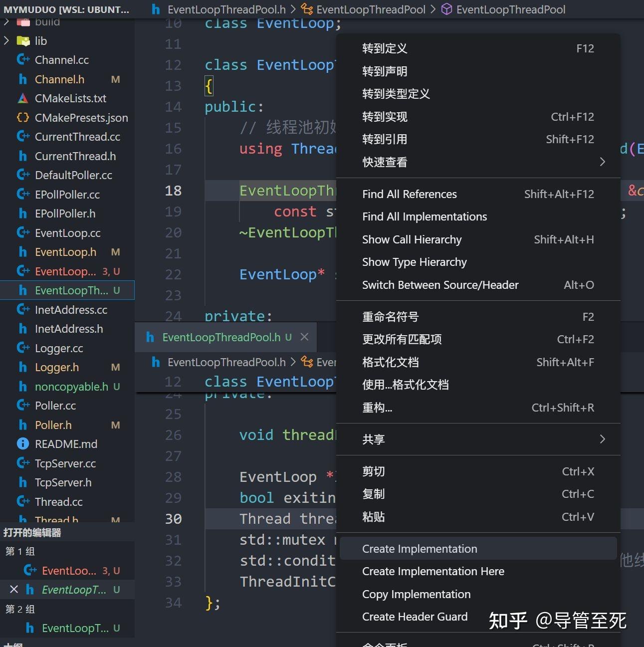This screenshot has width=644, height=647.
Task: Click C++ icon of InetAddress.cc
Action: click(x=23, y=310)
